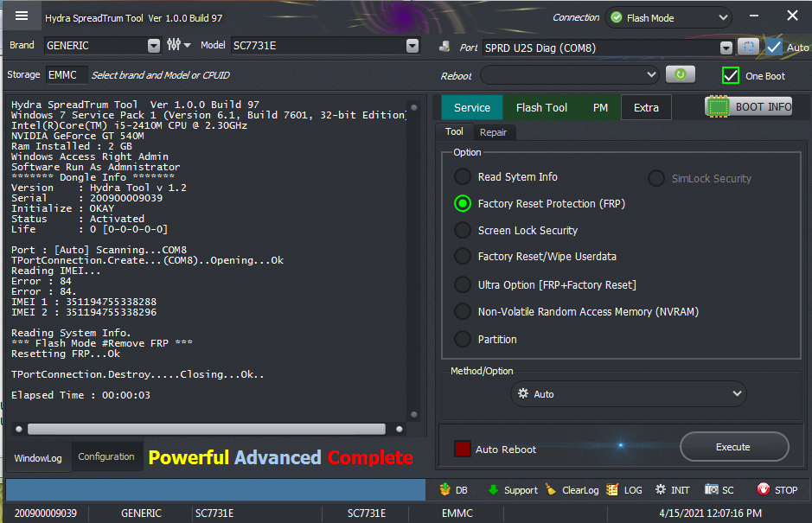Minimize the Hydra tool window
812x523 pixels.
(x=754, y=16)
